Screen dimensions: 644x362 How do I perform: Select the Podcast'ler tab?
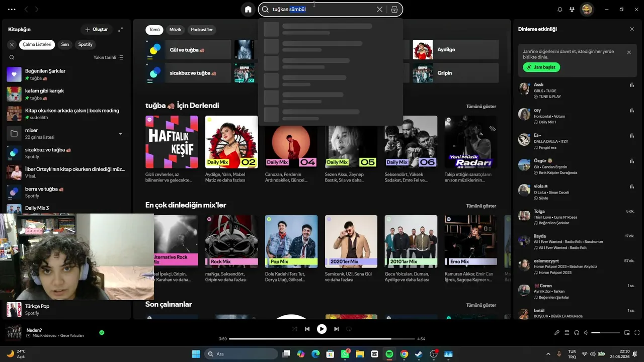point(202,30)
